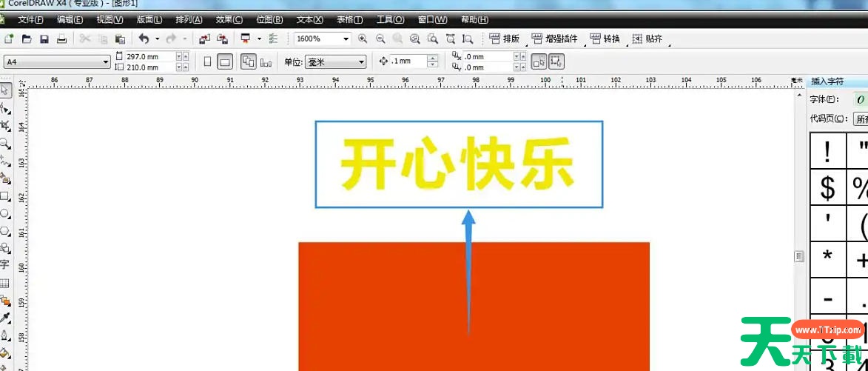Select the Zoom tool in toolbox

point(5,144)
